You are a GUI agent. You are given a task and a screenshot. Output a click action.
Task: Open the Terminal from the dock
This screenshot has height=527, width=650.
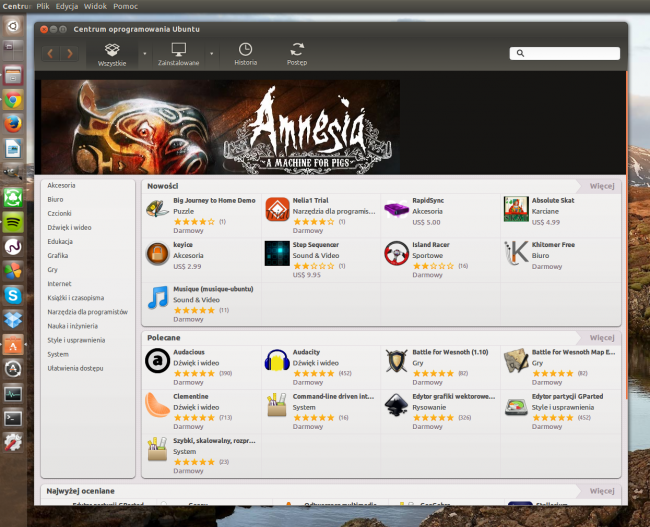[x=13, y=419]
